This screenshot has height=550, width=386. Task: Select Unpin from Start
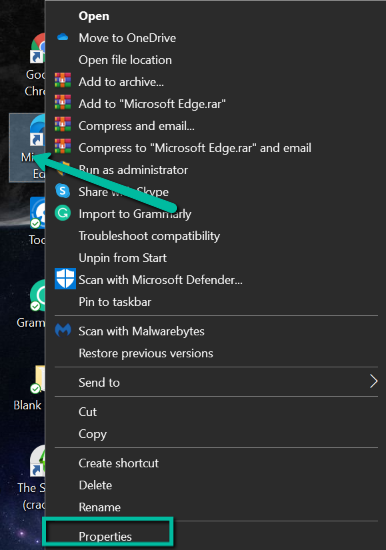click(122, 258)
